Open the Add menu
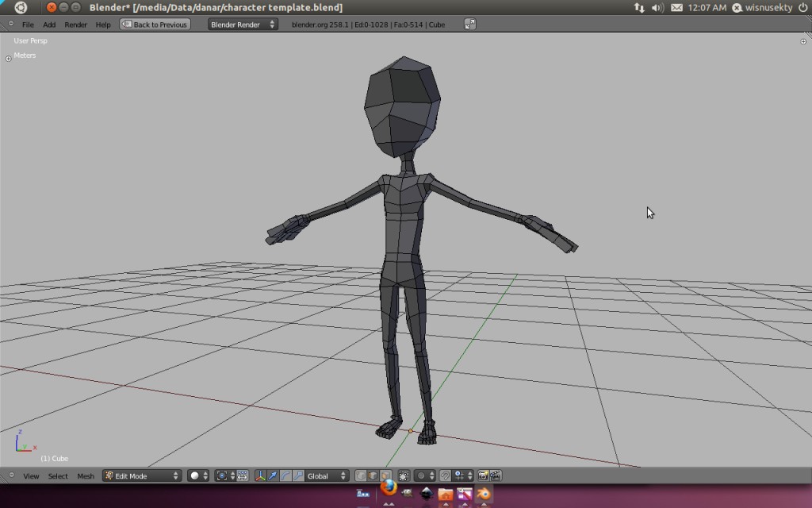 pyautogui.click(x=49, y=25)
